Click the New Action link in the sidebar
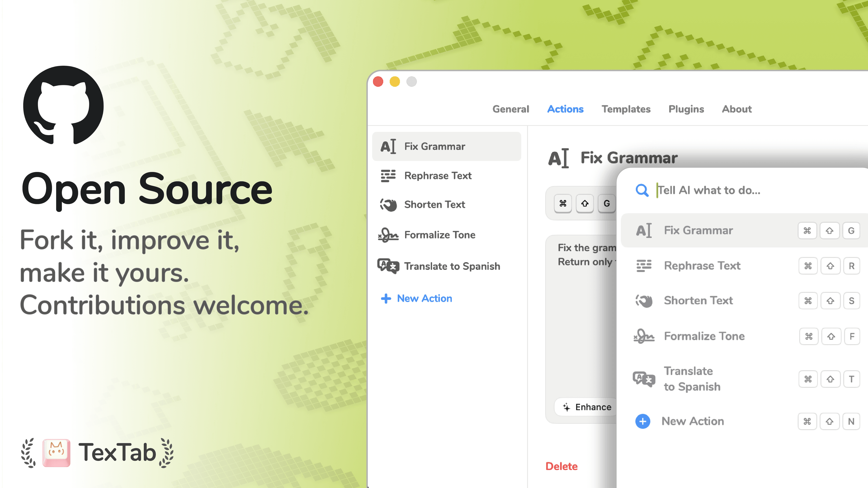The height and width of the screenshot is (488, 868). point(424,298)
